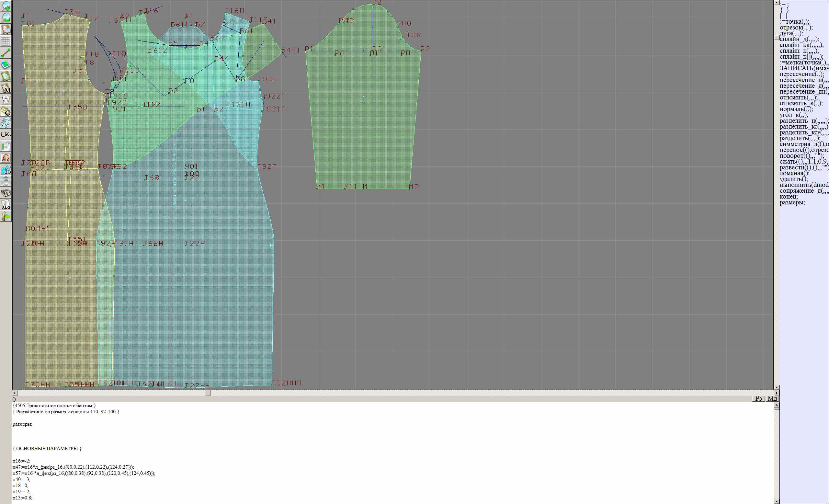
Task: Insert the 'отрезок( , );' command
Action: coord(796,28)
